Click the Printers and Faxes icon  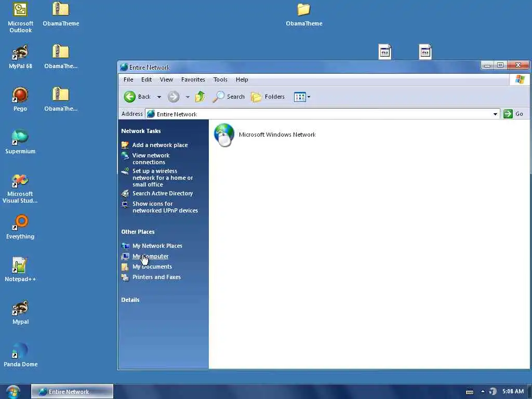125,277
